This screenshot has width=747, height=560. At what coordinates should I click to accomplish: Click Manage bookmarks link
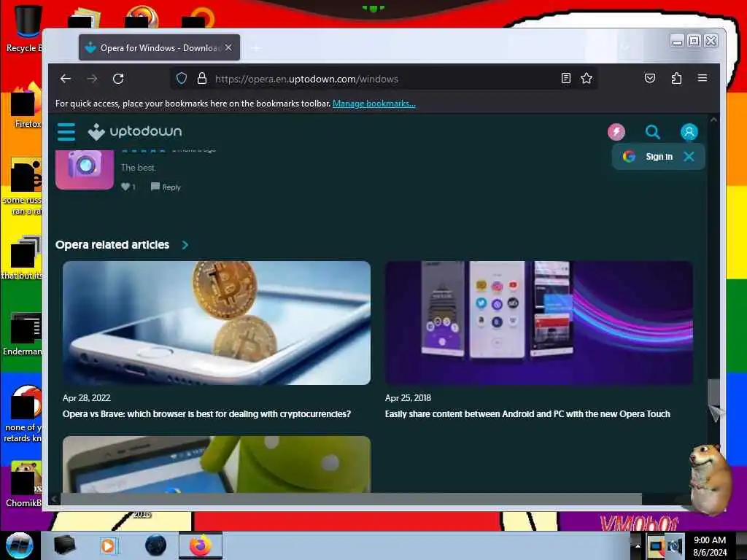[x=374, y=104]
